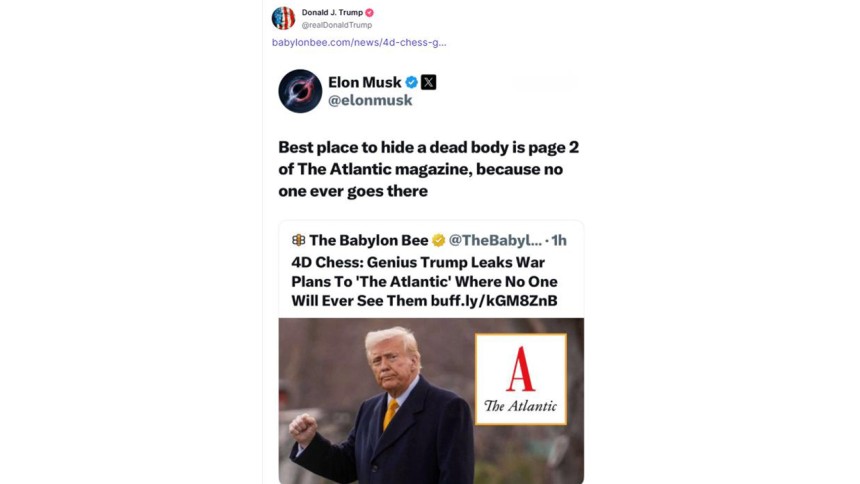The image size is (860, 484).
Task: Open Donald J. Trump's flag profile avatar
Action: tap(284, 18)
